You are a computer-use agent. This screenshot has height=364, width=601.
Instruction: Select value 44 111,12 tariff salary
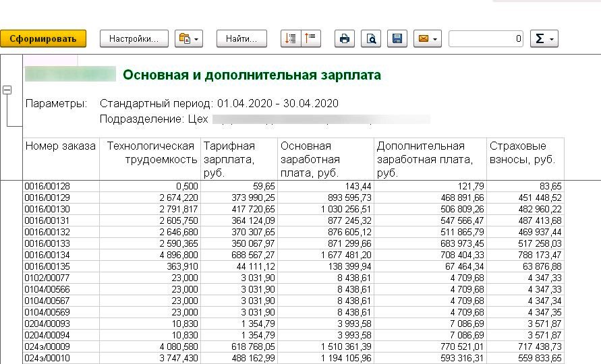[x=239, y=267]
